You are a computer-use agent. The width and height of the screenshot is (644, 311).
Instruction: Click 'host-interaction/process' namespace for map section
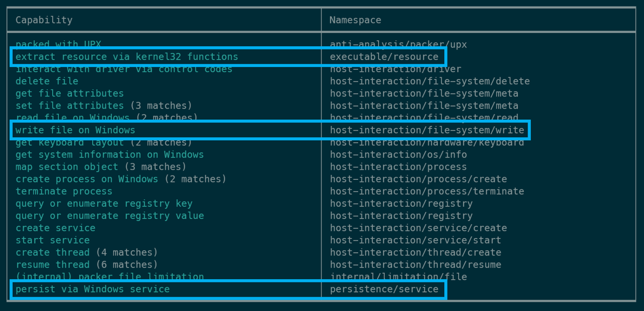398,167
